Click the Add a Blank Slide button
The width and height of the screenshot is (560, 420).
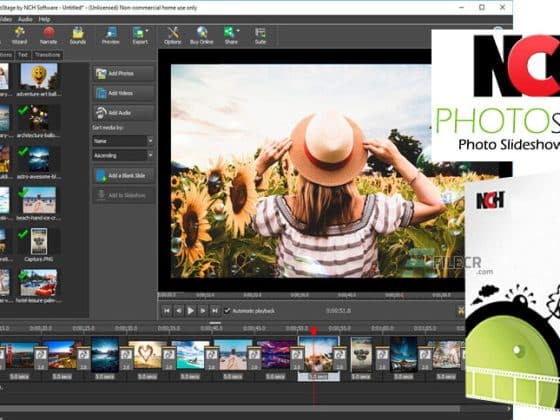[123, 176]
